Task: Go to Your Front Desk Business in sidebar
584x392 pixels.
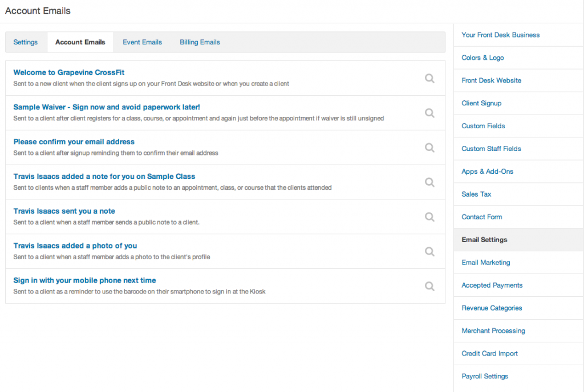Action: click(x=500, y=35)
